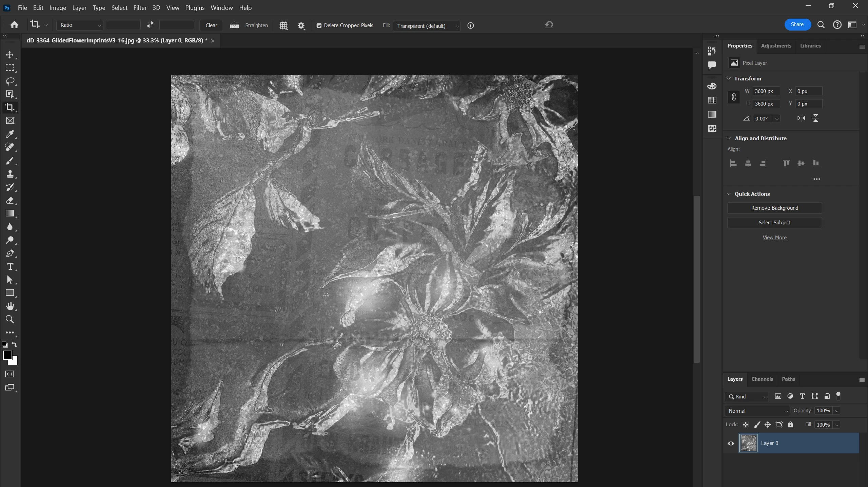Open the Filter menu
Viewport: 868px width, 487px height.
click(140, 7)
